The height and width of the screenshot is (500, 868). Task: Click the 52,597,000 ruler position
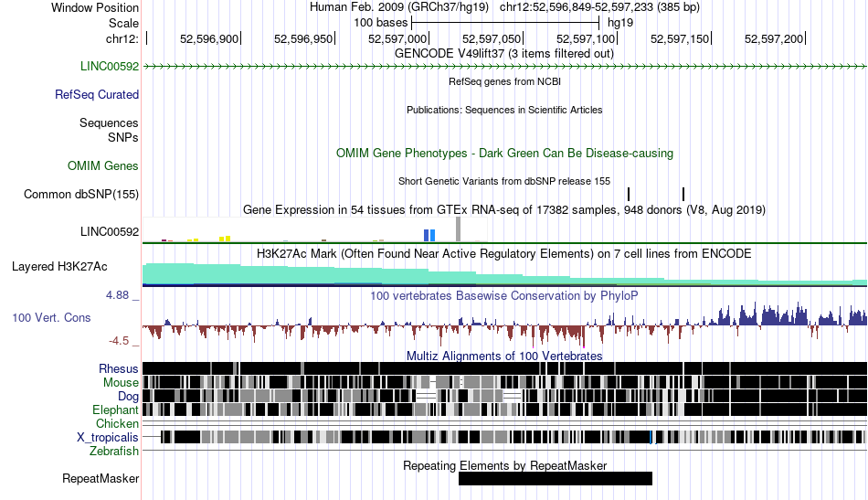[x=397, y=38]
